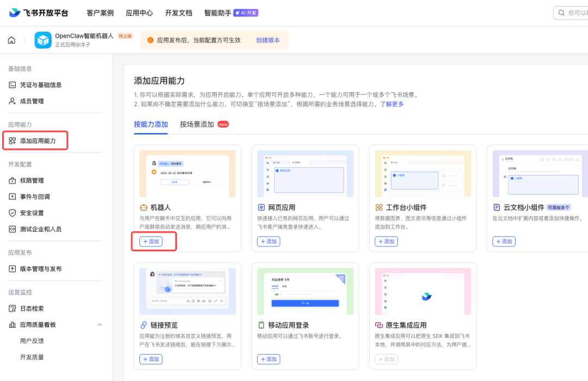Screen dimensions: 588x381
Task: Click the 版本管理与发布 upload icon
Action: click(x=13, y=269)
